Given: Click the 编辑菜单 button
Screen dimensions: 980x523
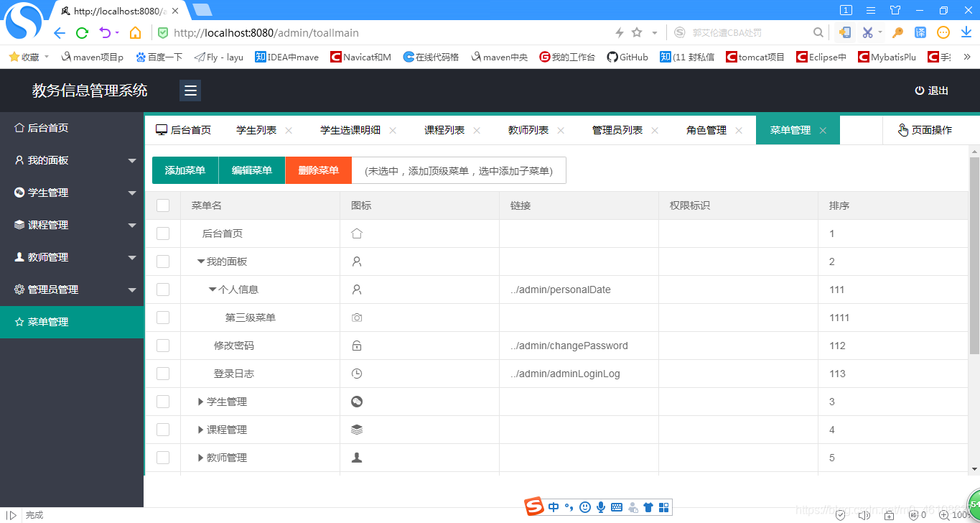Looking at the screenshot, I should [252, 170].
